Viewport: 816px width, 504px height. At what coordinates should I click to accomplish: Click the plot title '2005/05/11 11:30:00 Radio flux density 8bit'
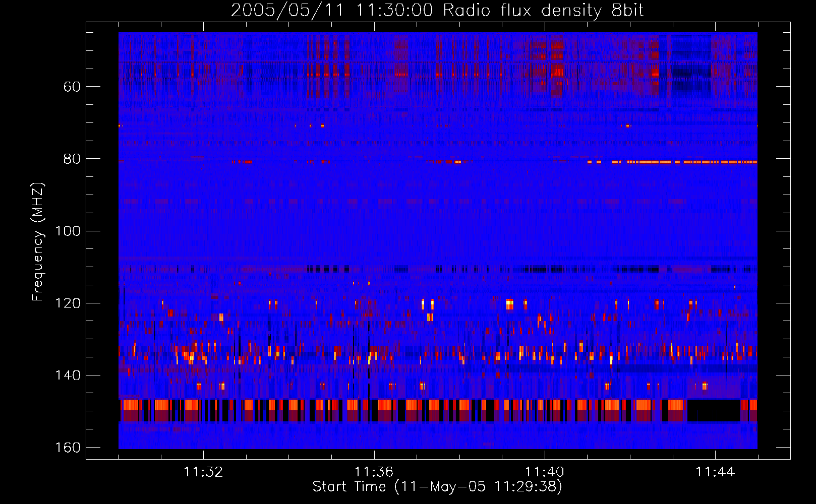pos(437,11)
